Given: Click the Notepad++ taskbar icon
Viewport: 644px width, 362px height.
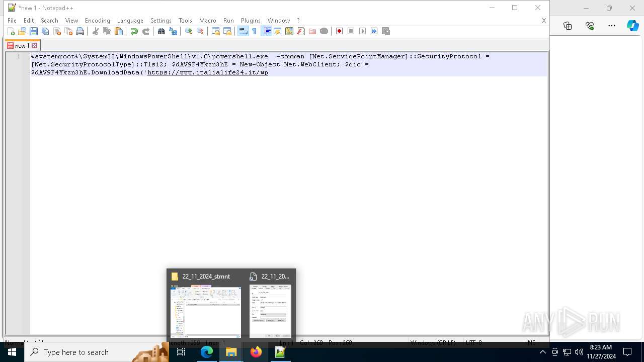Looking at the screenshot, I should tap(280, 352).
